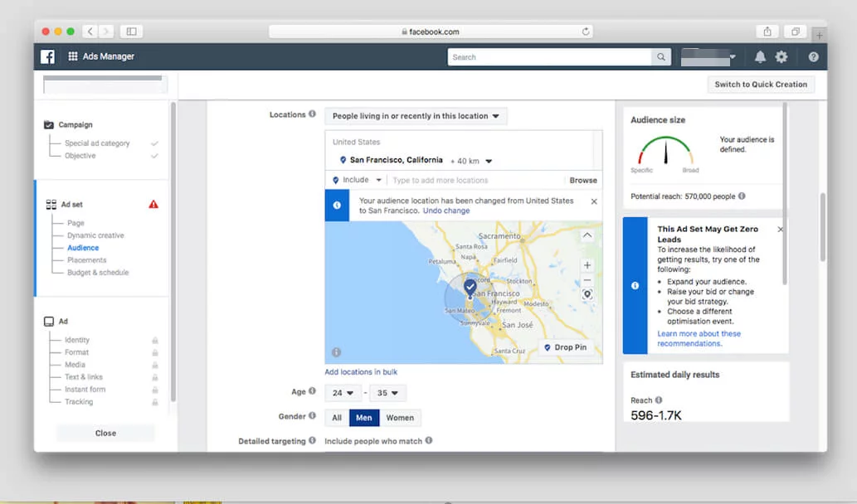Click the info icon beside Include people who match
The height and width of the screenshot is (504, 857).
pyautogui.click(x=429, y=440)
